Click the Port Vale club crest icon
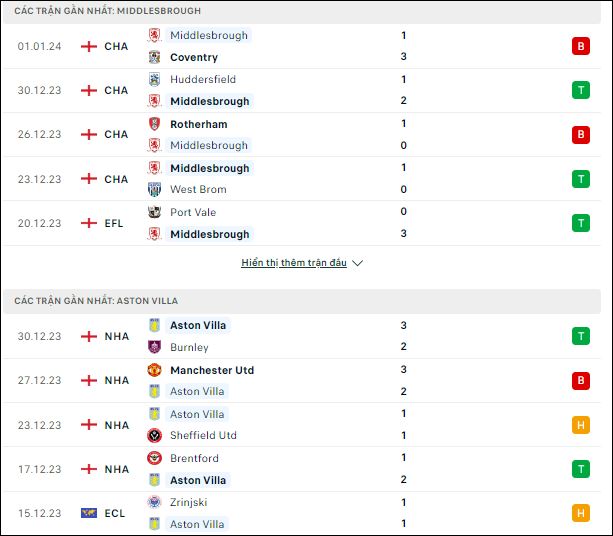The height and width of the screenshot is (536, 613). (154, 212)
